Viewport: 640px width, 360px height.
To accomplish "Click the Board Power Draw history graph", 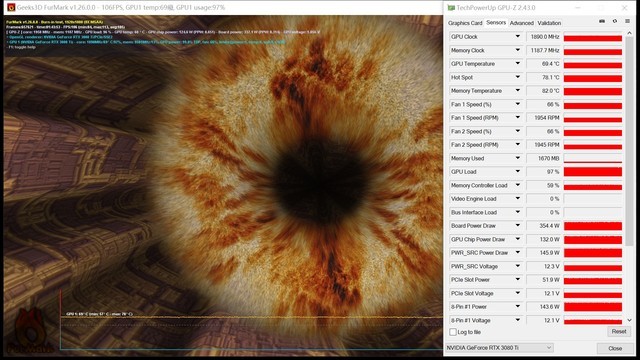I will coord(593,226).
